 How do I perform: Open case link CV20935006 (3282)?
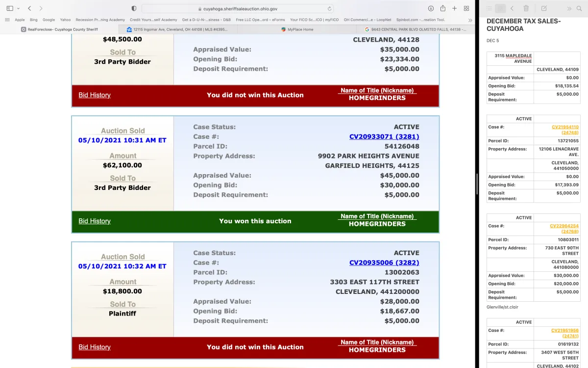tap(384, 263)
